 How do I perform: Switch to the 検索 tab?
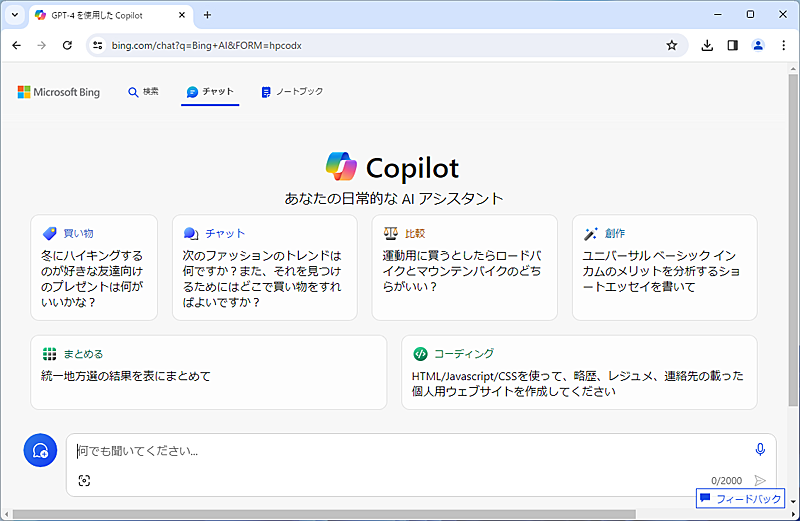coord(143,92)
